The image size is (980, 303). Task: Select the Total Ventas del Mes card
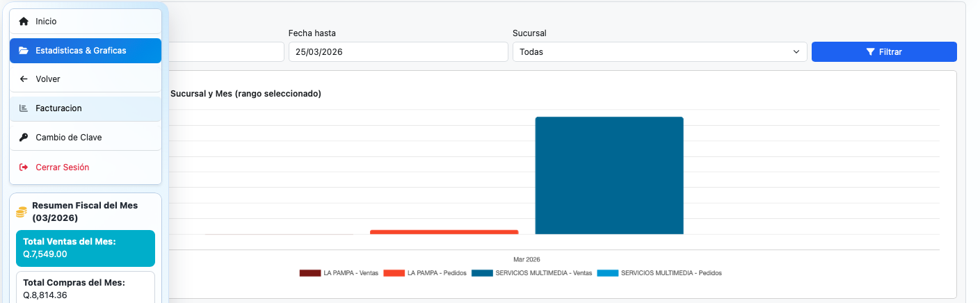pyautogui.click(x=86, y=248)
